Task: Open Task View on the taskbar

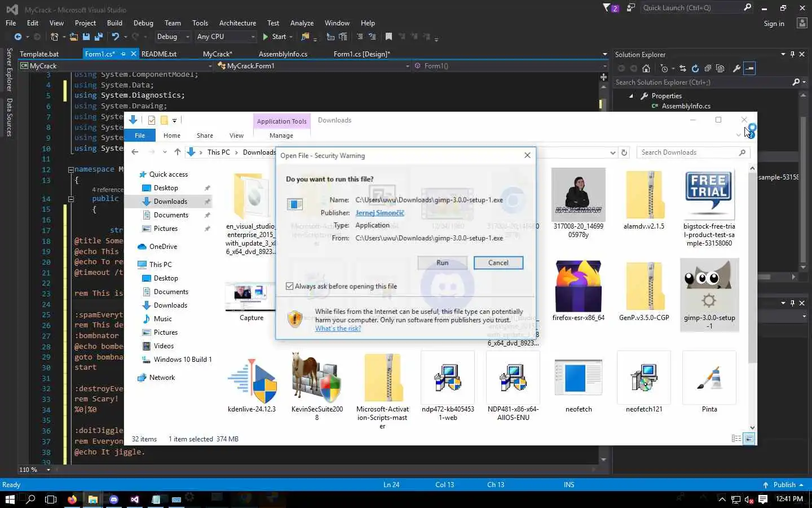Action: coord(51,499)
